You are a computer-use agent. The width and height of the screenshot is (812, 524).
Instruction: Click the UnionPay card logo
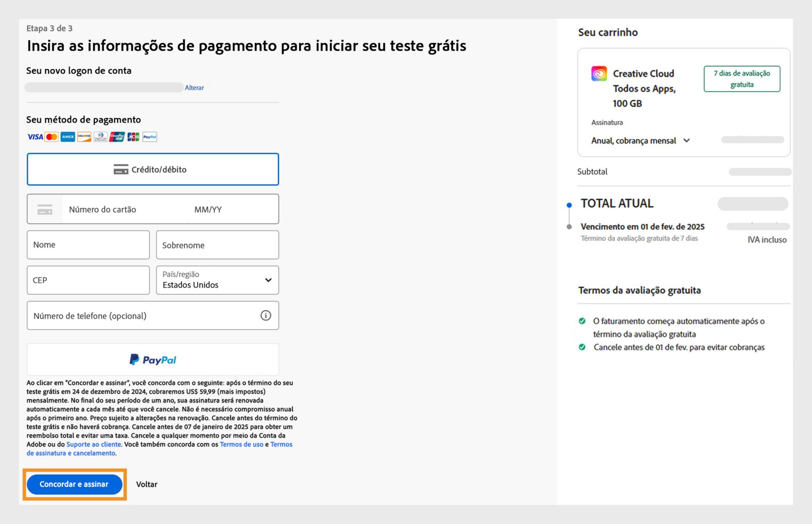coord(117,137)
